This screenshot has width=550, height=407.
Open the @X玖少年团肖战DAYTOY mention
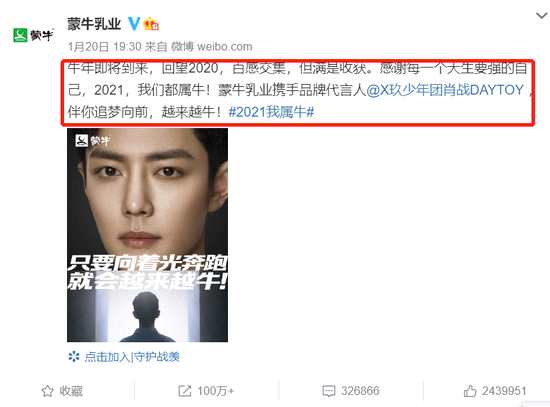click(x=445, y=90)
